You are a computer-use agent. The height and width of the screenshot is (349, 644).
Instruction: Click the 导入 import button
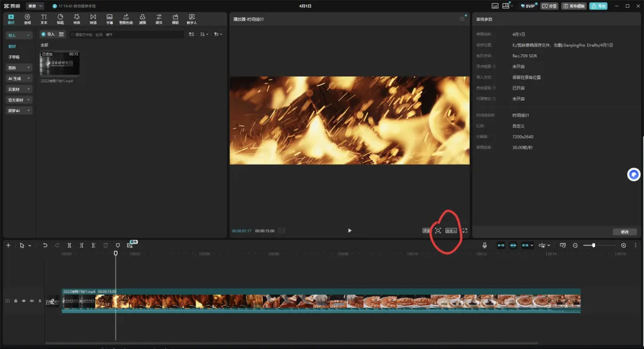pos(48,34)
